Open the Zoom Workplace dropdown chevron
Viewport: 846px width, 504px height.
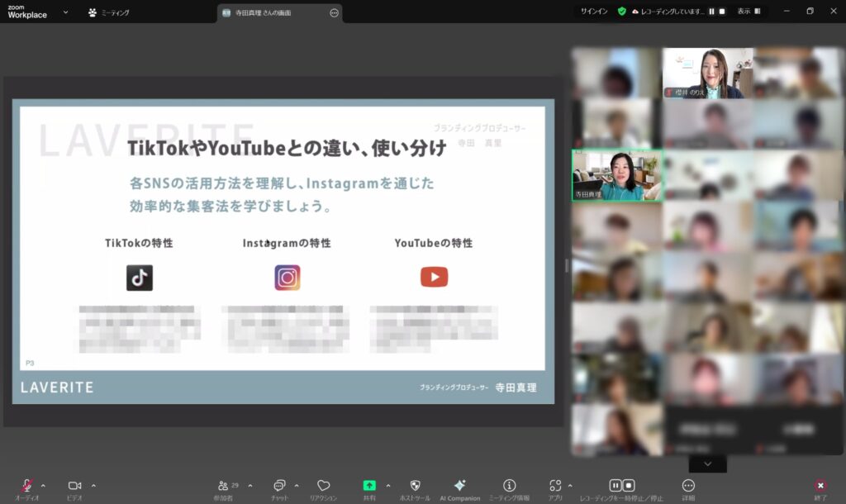coord(65,12)
